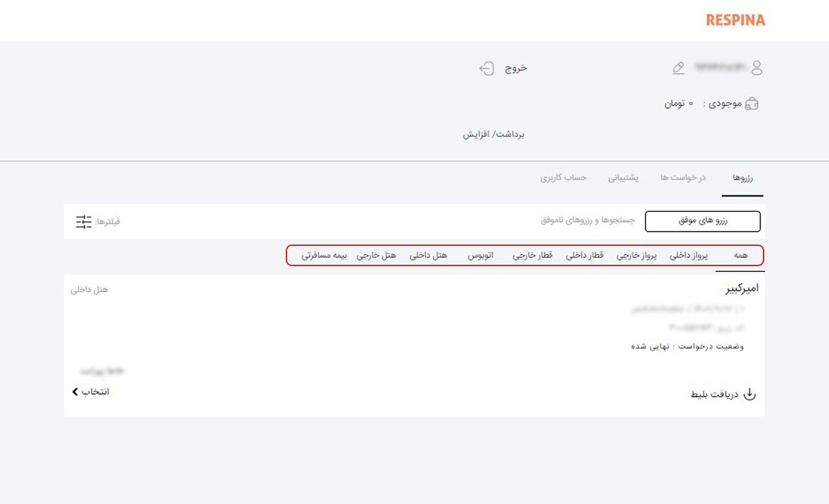This screenshot has height=504, width=829.
Task: Open the filters slider icon
Action: pyautogui.click(x=84, y=221)
